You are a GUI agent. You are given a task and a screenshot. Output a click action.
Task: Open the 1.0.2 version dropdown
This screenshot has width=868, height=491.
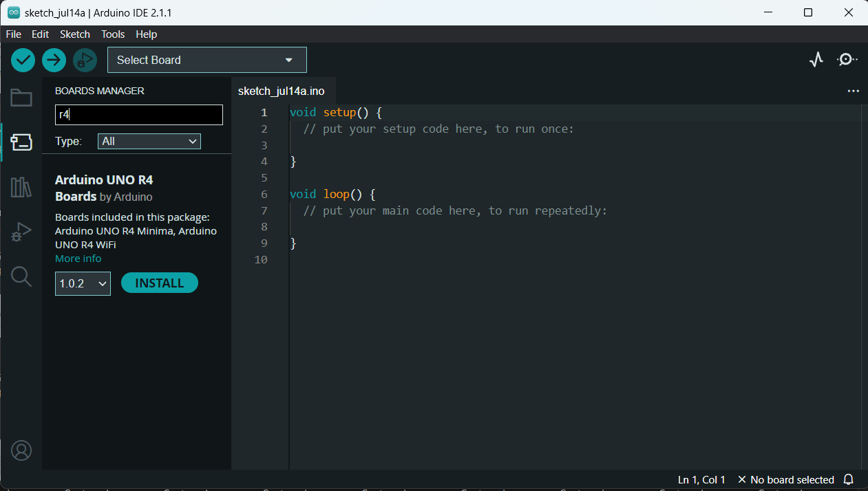click(83, 283)
